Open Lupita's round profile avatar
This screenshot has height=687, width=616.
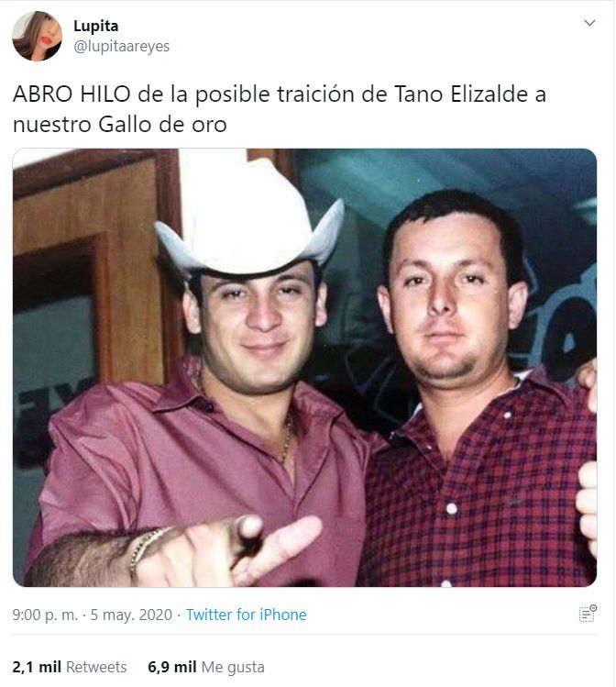38,36
